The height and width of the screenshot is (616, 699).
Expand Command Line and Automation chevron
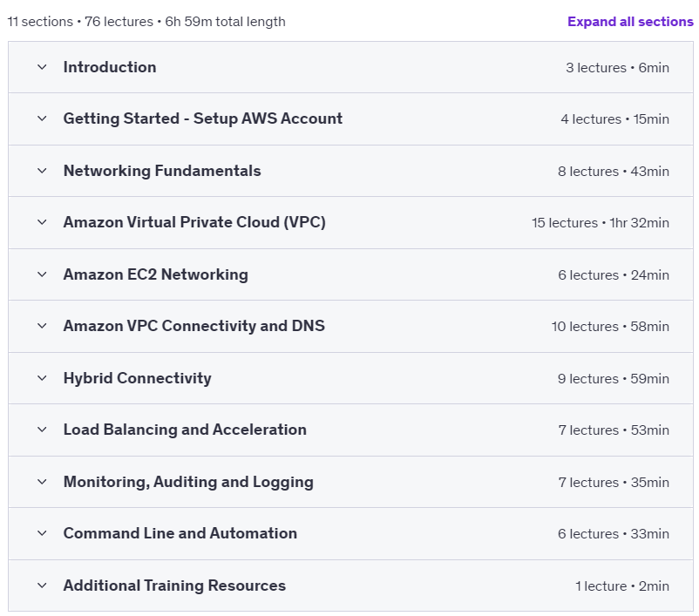point(42,533)
